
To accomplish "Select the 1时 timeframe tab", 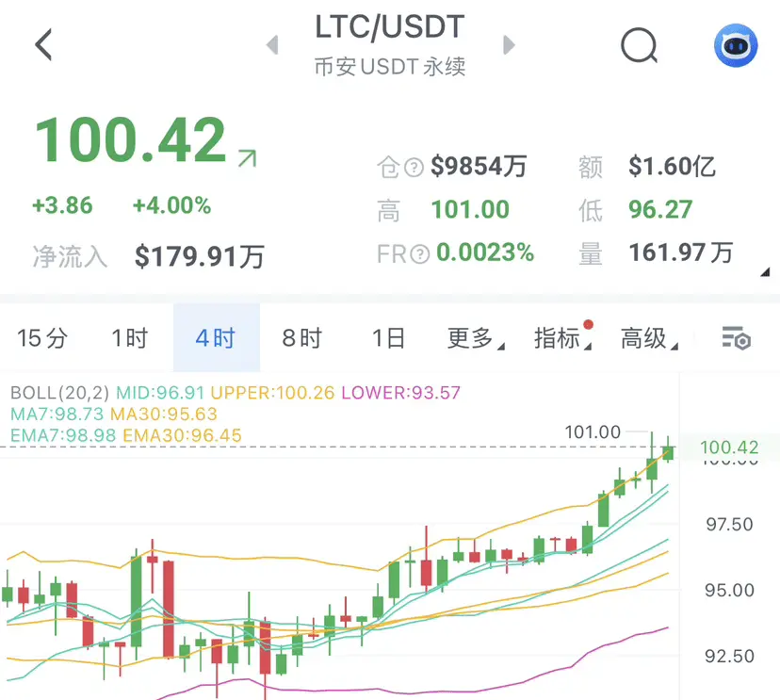I will (x=130, y=338).
